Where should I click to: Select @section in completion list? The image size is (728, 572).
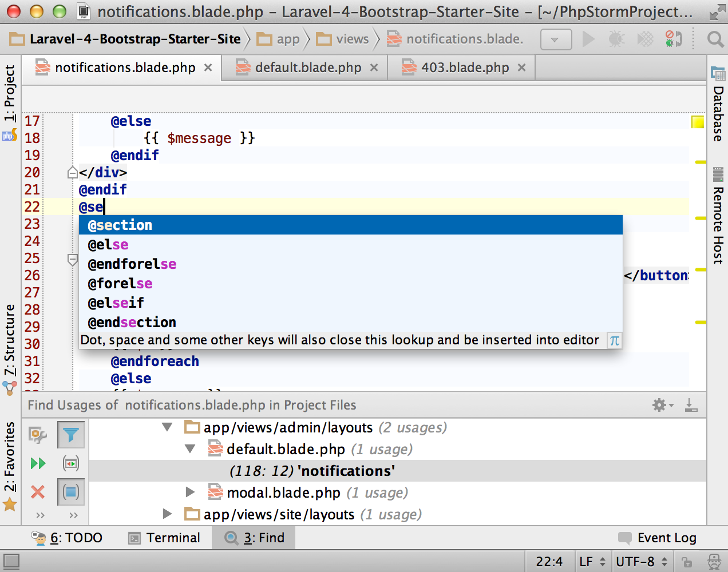pyautogui.click(x=350, y=225)
